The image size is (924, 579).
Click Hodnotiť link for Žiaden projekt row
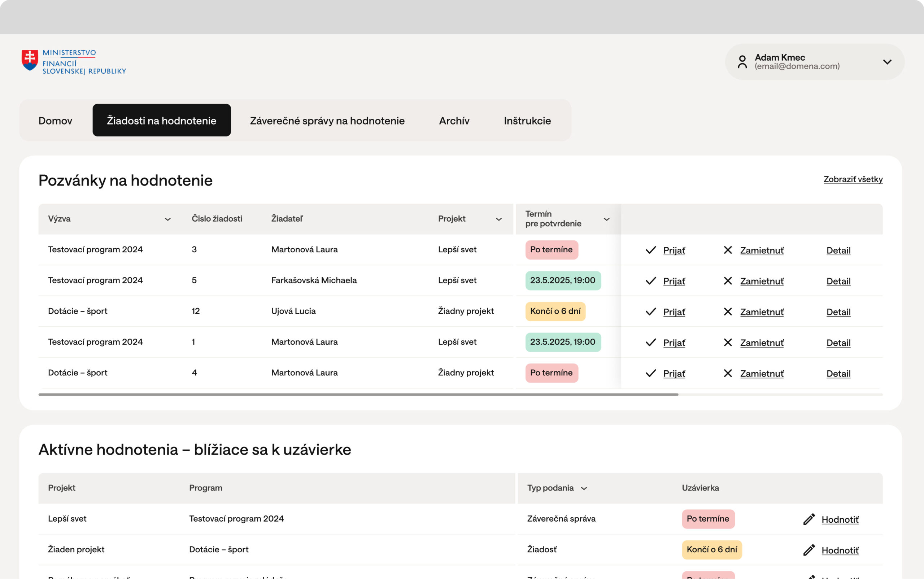[840, 550]
